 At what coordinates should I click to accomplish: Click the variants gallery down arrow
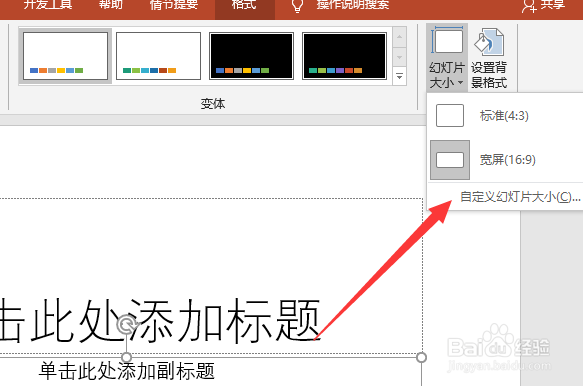click(399, 57)
